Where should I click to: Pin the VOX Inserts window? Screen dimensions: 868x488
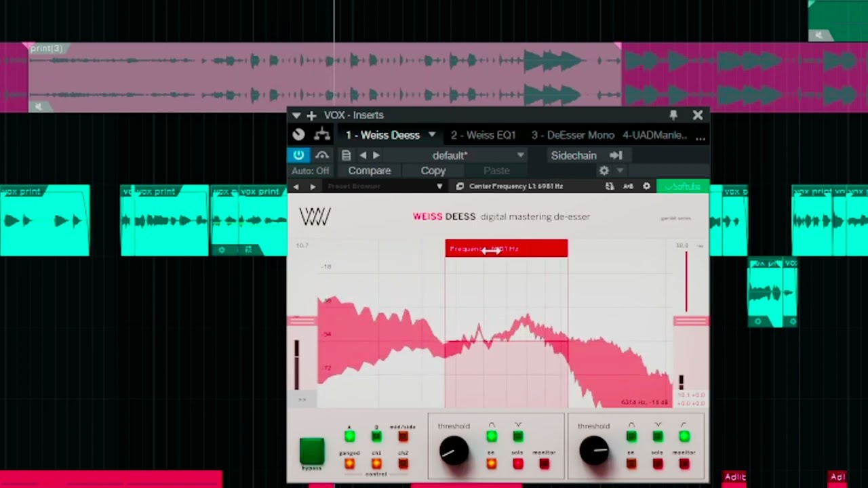point(673,115)
